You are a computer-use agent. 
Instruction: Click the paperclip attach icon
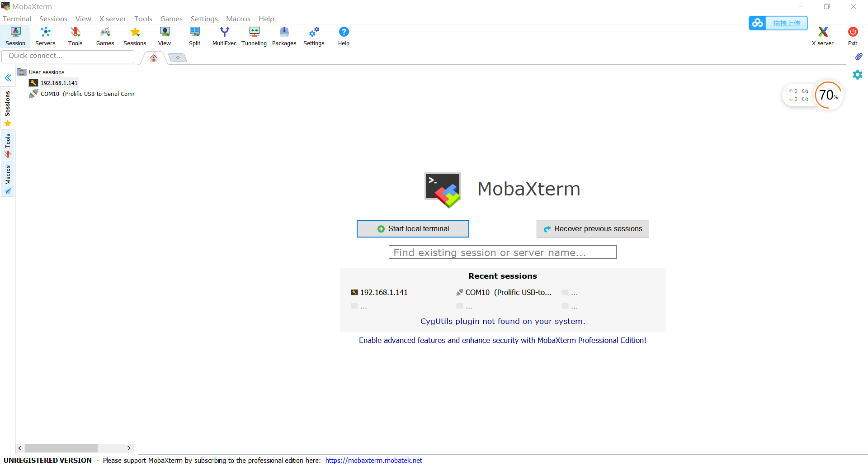[859, 57]
